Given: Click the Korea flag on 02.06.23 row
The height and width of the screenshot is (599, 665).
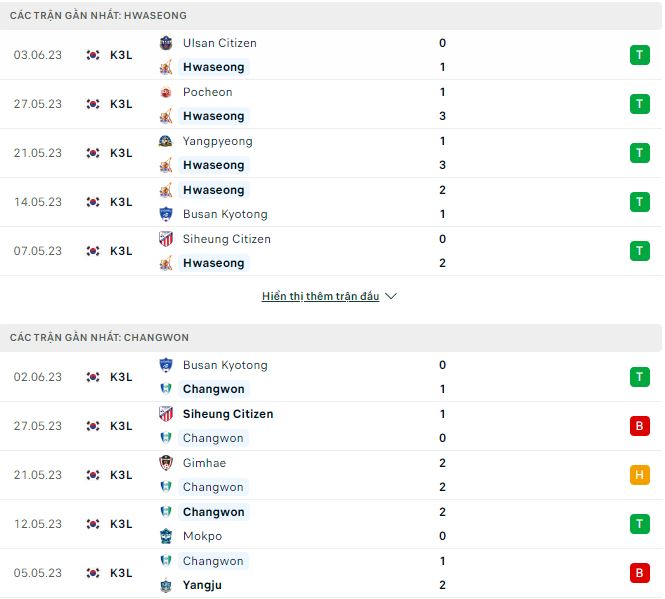Looking at the screenshot, I should tap(93, 377).
